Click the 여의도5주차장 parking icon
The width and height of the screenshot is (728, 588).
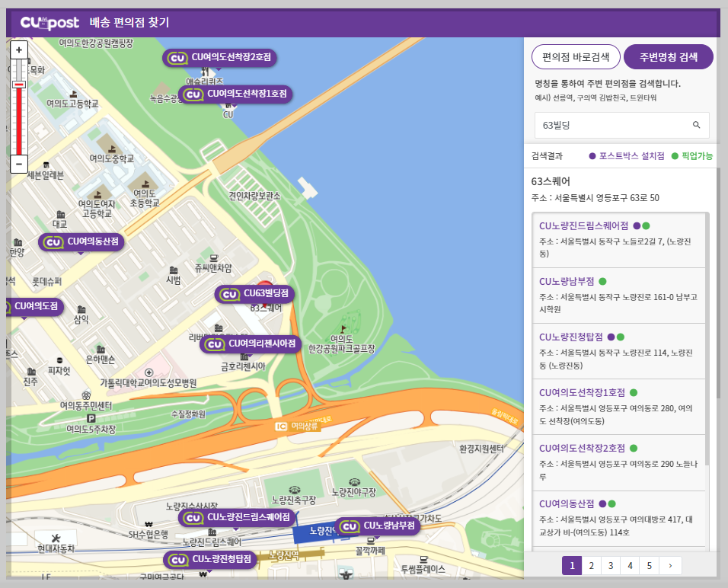pos(91,418)
